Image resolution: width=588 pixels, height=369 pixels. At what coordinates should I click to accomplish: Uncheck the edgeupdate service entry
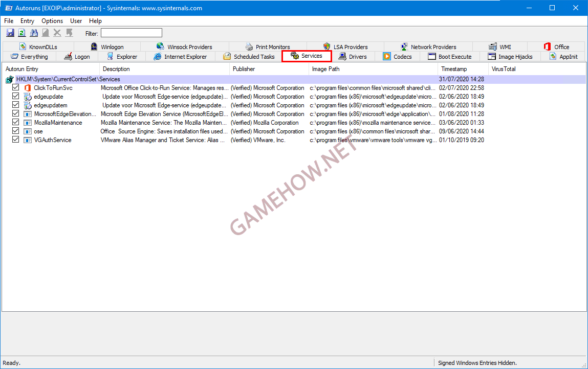pos(15,96)
